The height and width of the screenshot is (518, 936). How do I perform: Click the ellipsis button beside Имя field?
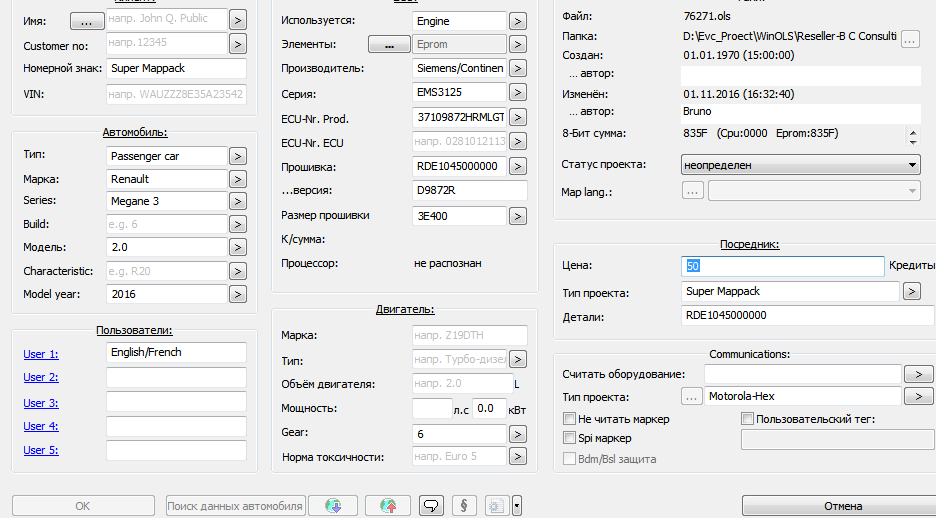coord(86,19)
